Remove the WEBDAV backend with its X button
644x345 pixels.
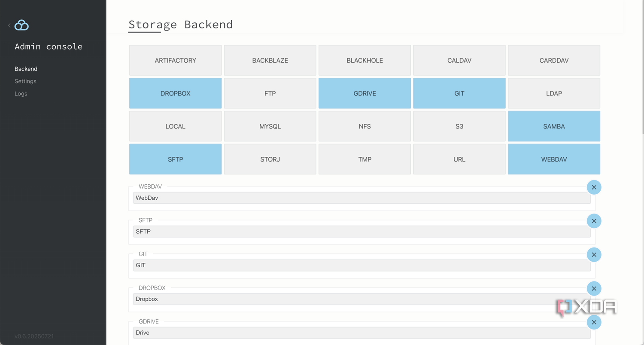(594, 187)
